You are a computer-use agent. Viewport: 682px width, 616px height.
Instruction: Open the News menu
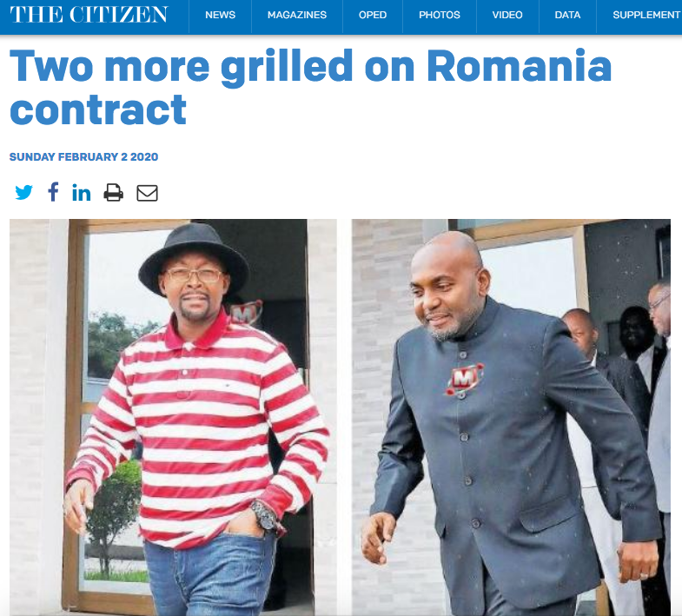220,16
